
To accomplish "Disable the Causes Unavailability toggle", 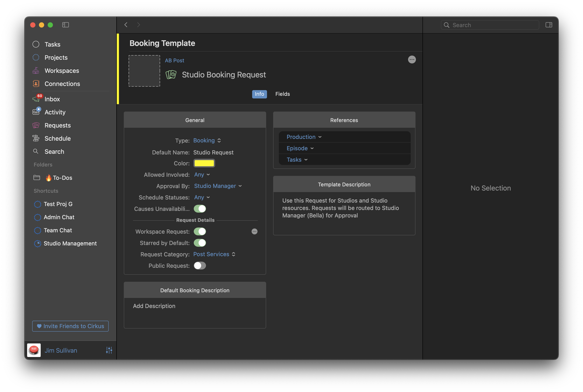I will tap(200, 209).
